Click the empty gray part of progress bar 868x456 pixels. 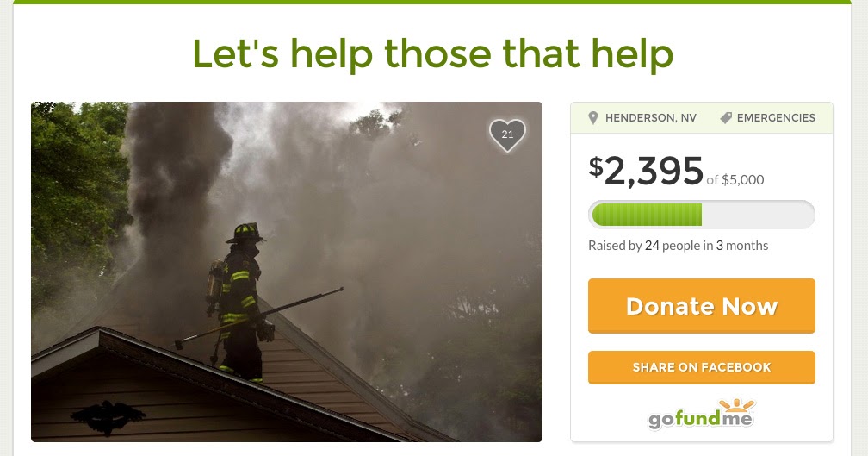[x=757, y=215]
